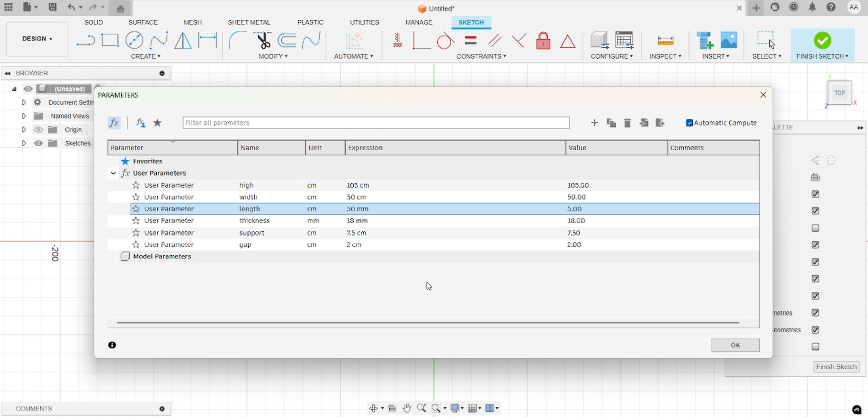
Task: Click the Filter all parameters field
Action: [x=376, y=123]
